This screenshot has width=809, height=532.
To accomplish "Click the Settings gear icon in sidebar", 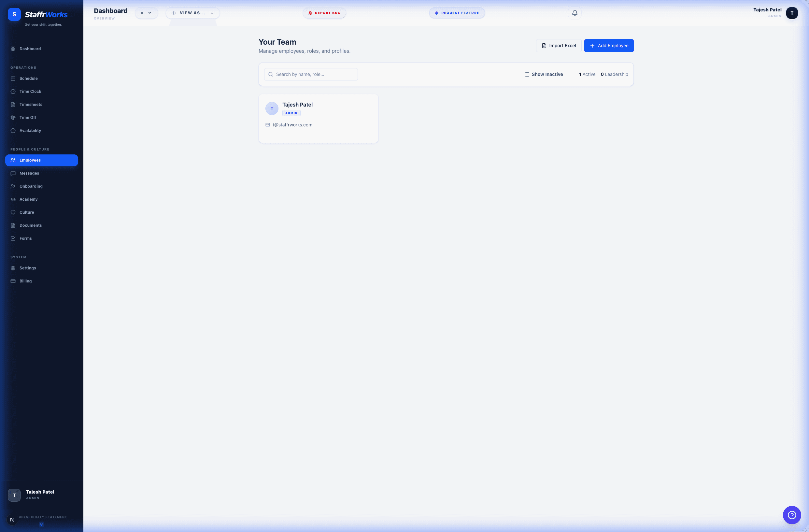I will tap(13, 268).
